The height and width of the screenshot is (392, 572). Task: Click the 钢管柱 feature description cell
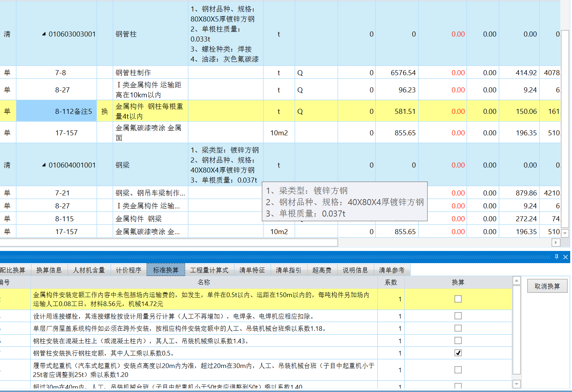point(226,34)
